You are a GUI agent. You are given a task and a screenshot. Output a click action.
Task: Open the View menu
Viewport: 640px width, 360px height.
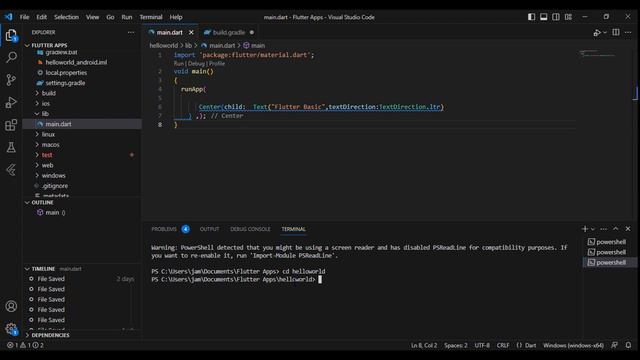tap(93, 17)
